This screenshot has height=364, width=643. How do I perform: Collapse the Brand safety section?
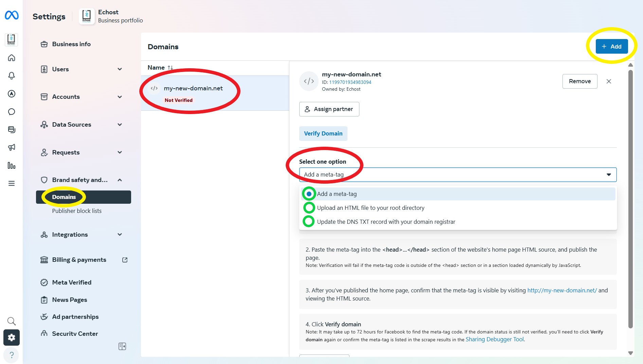click(x=82, y=180)
